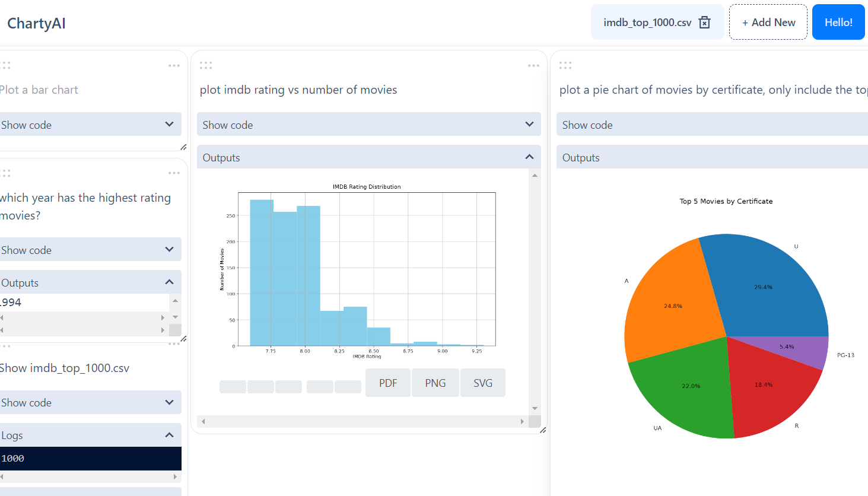Viewport: 868px width, 496px height.
Task: Open three-dot menu on bar chart card
Action: point(174,66)
